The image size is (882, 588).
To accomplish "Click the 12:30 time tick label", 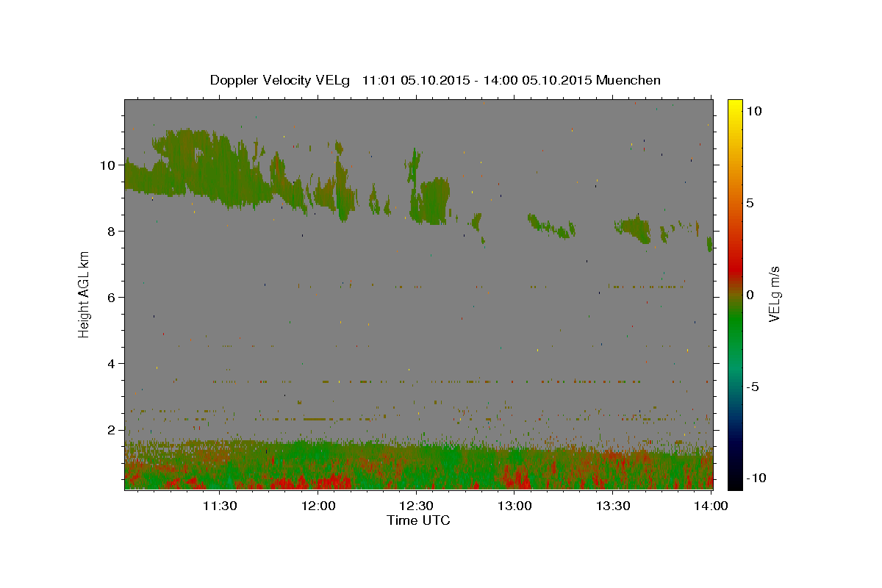I will click(x=417, y=506).
